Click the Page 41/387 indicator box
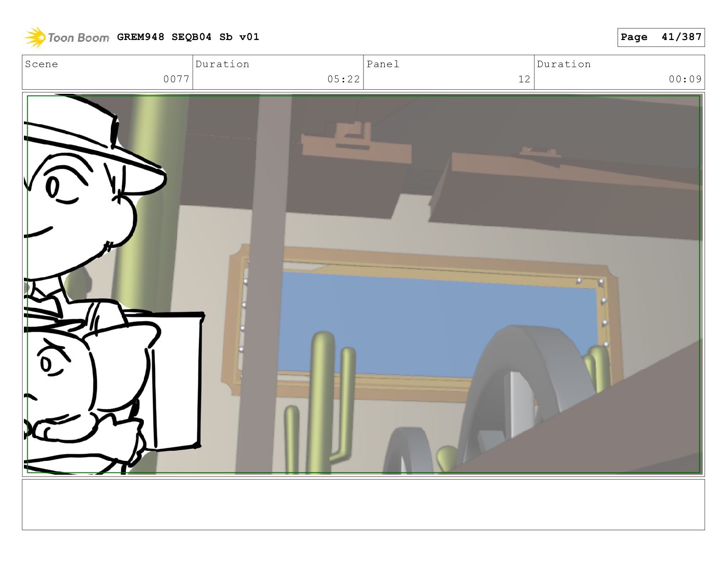The image size is (728, 563). (x=661, y=37)
